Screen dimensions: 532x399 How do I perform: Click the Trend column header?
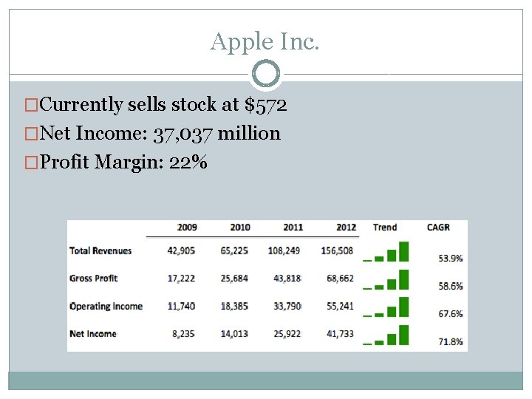click(385, 228)
